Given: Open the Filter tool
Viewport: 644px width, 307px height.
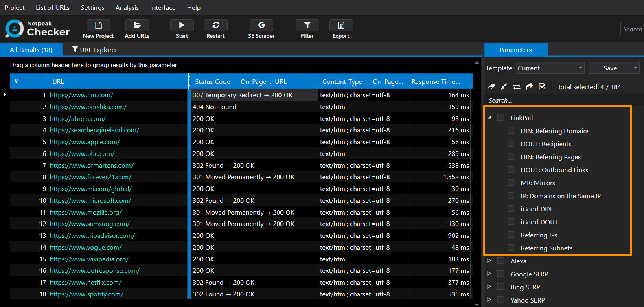Looking at the screenshot, I should (307, 29).
